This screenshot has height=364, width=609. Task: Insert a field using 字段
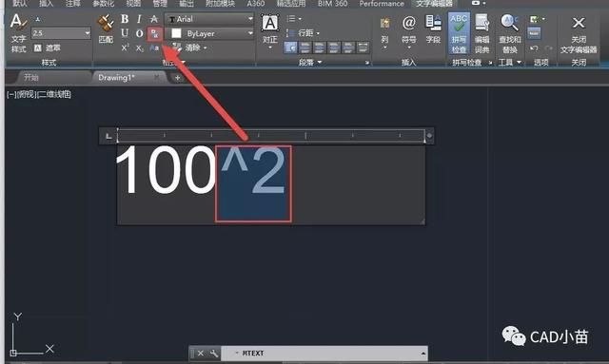tap(433, 29)
